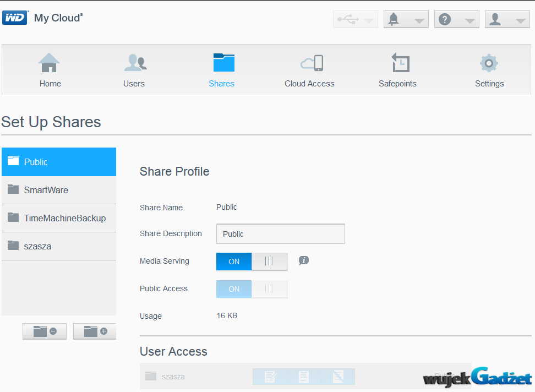Click the add share folder icon
The width and height of the screenshot is (535, 392).
pyautogui.click(x=95, y=331)
